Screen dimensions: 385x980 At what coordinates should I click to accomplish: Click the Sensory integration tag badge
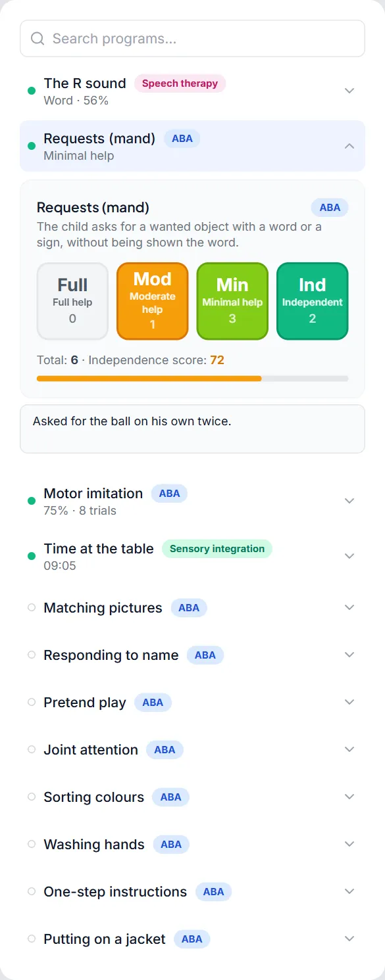coord(217,549)
